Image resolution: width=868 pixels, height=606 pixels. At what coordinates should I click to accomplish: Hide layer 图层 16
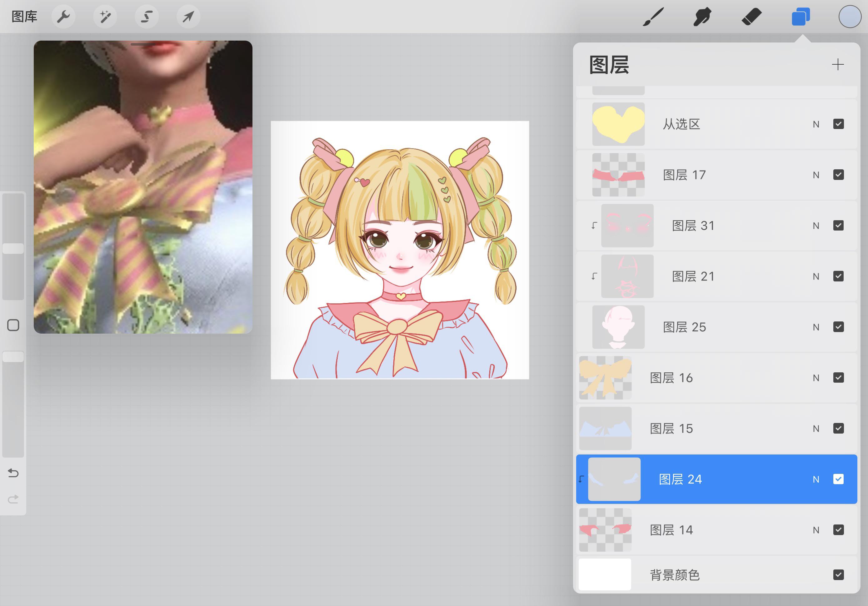pyautogui.click(x=838, y=377)
